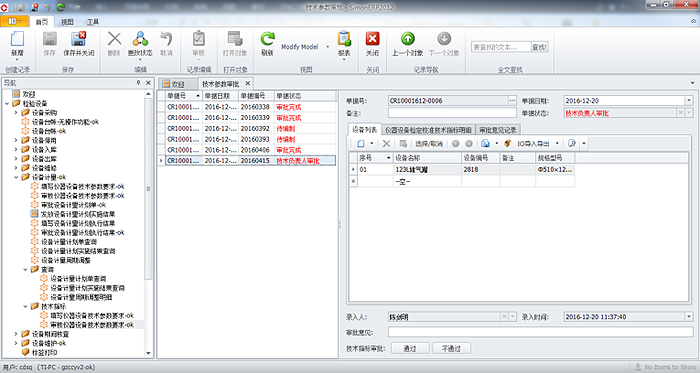700x373 pixels.
Task: Click the export icon in device list toolbar
Action: 485,144
